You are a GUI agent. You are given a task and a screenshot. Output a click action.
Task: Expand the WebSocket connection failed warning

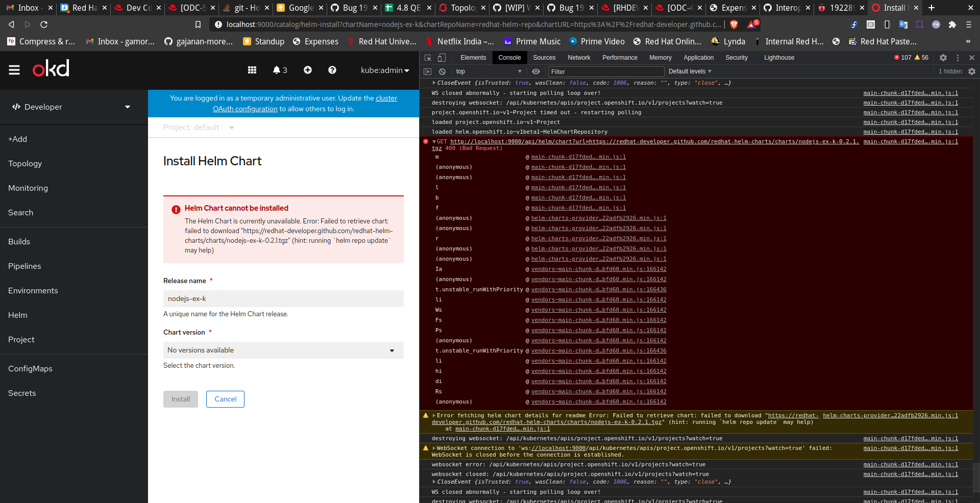pyautogui.click(x=434, y=448)
